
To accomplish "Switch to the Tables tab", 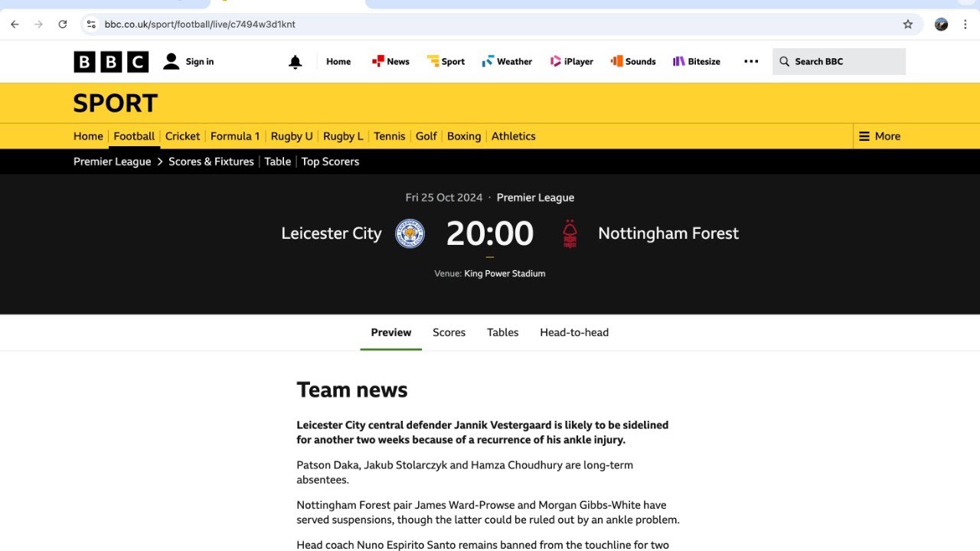I will [502, 332].
